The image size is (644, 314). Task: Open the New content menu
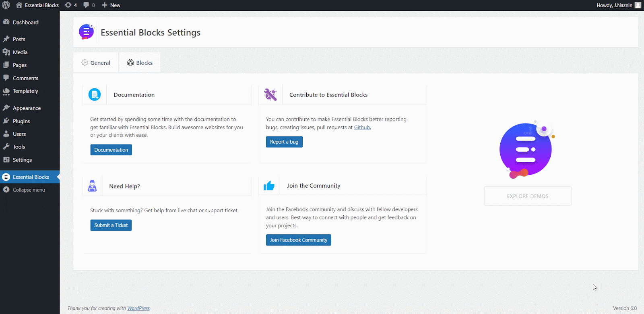(x=111, y=5)
